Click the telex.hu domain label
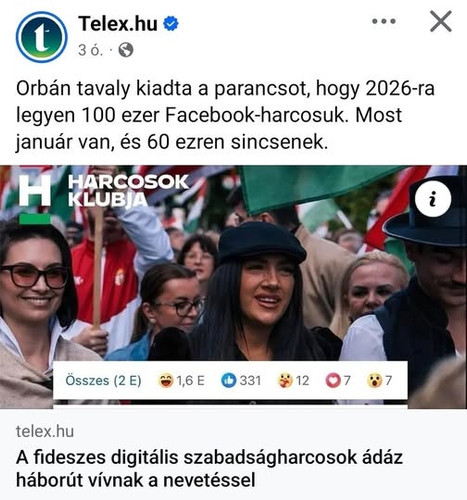 pos(45,431)
